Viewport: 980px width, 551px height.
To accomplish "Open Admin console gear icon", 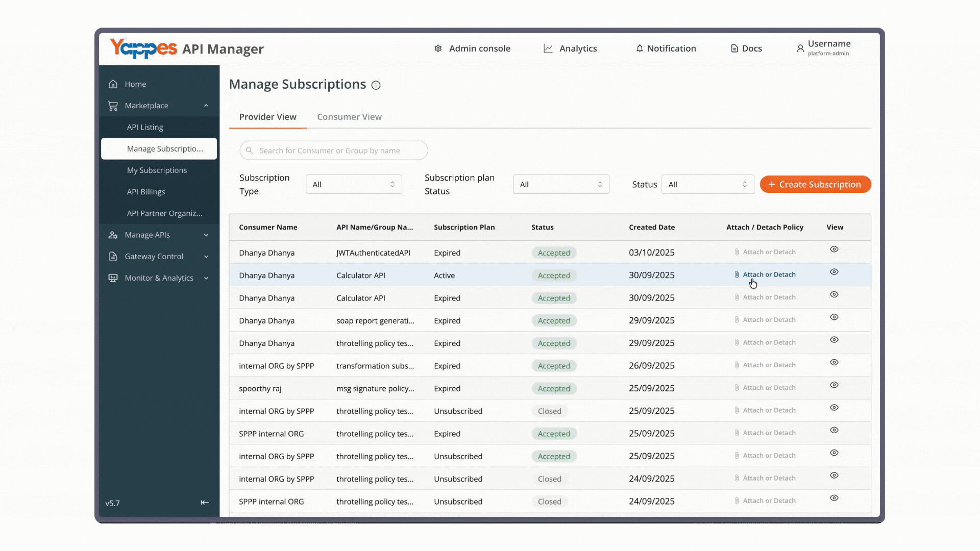I will 438,48.
